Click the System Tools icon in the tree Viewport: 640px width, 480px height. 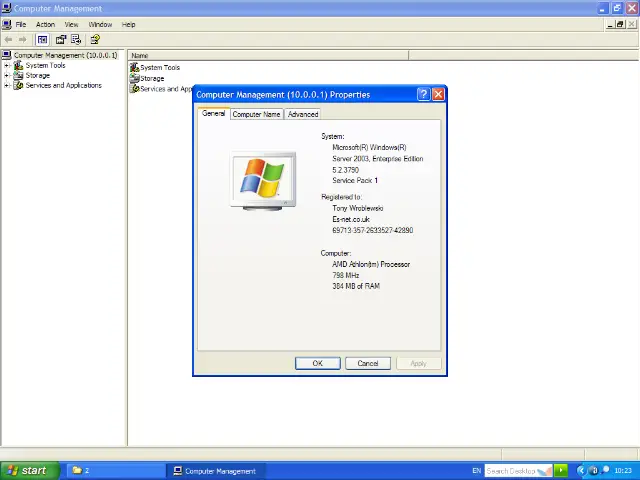18,65
